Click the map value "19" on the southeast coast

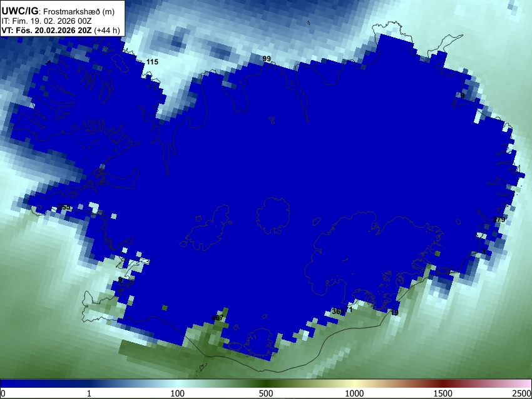tap(394, 313)
